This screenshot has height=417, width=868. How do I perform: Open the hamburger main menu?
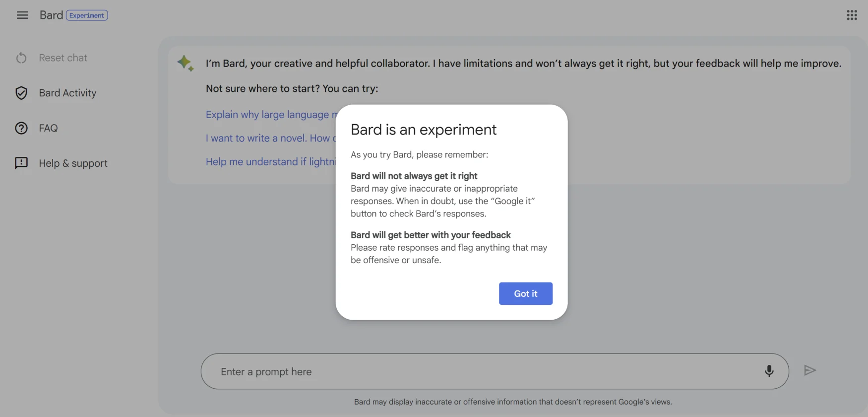click(x=22, y=15)
